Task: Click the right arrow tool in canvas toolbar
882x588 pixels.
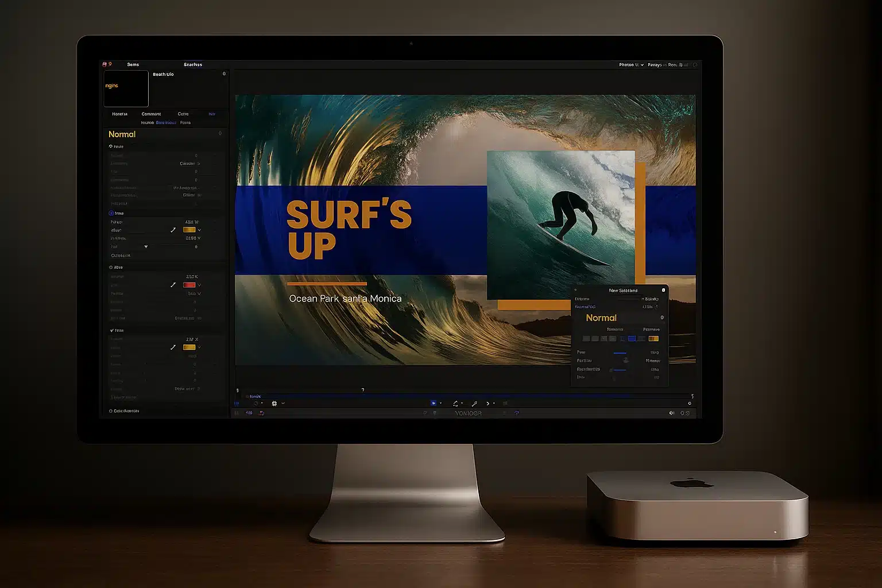Action: click(488, 403)
